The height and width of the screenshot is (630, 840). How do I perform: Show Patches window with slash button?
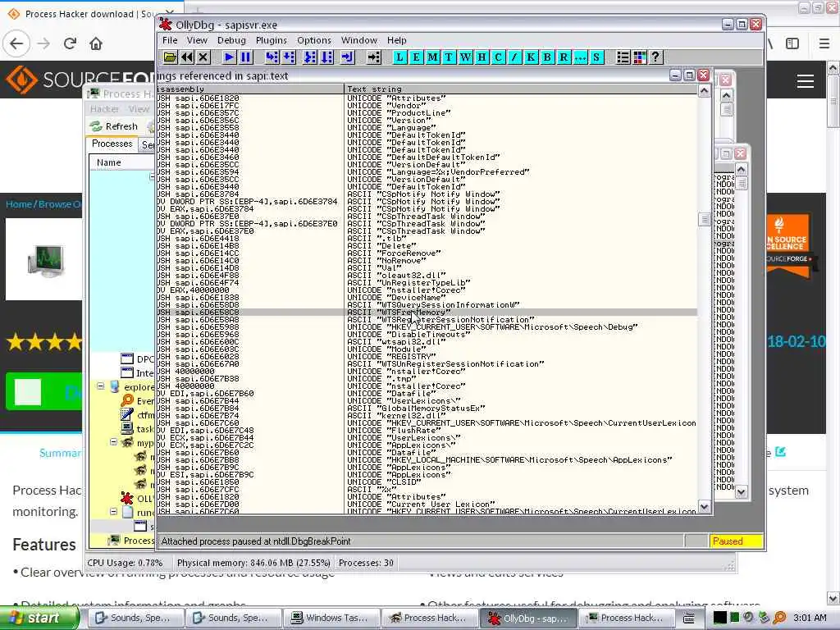coord(514,57)
